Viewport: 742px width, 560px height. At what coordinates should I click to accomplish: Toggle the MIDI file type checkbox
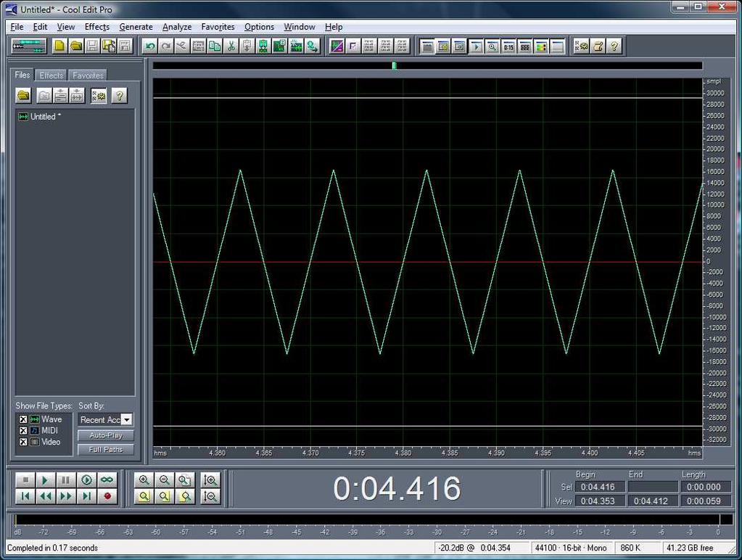coord(22,431)
